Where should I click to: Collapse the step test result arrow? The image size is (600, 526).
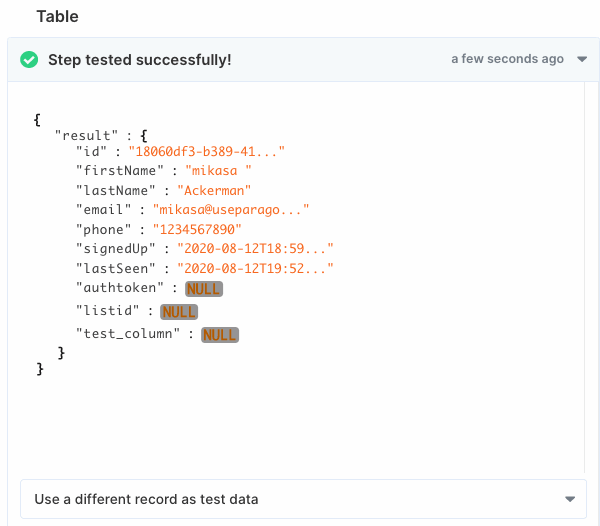(x=582, y=59)
